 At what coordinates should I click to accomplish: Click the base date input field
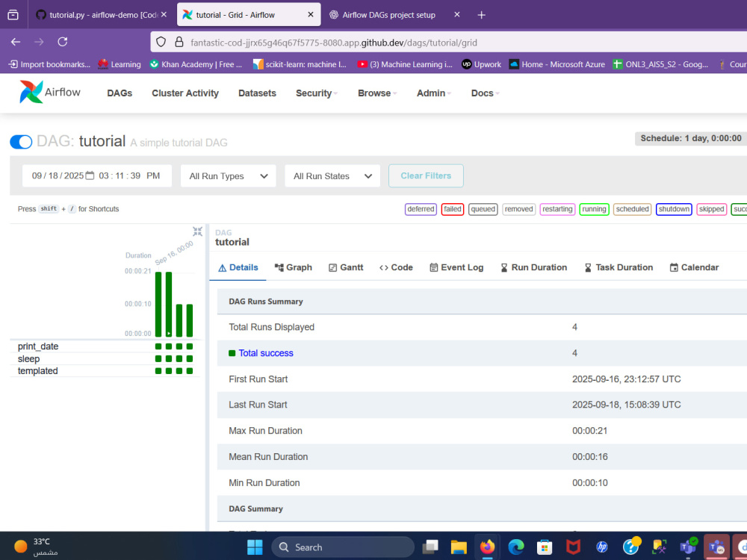[96, 175]
